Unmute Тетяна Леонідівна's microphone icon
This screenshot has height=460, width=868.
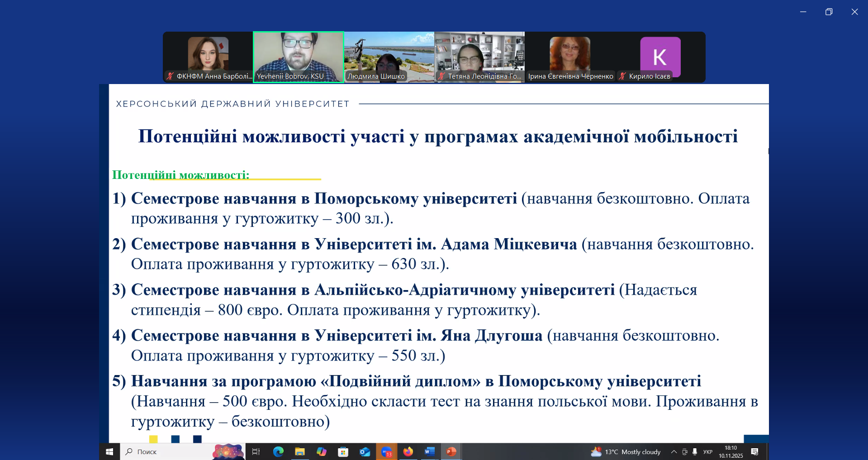point(440,76)
